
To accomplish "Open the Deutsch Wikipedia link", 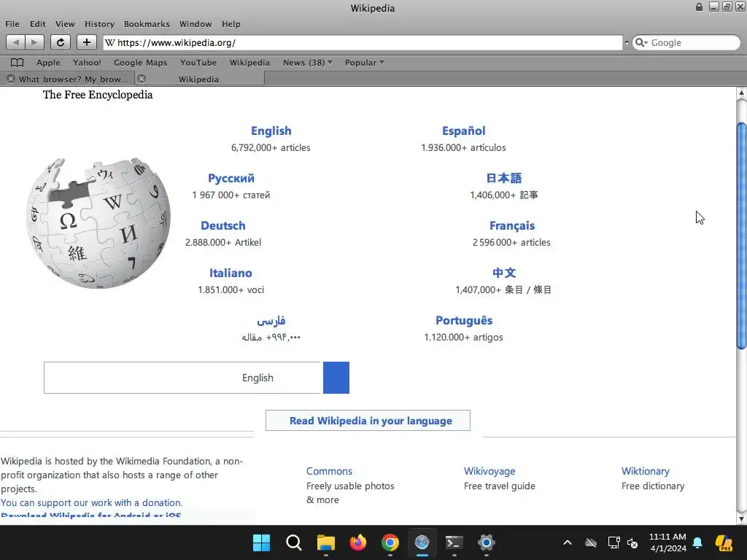I will [223, 225].
